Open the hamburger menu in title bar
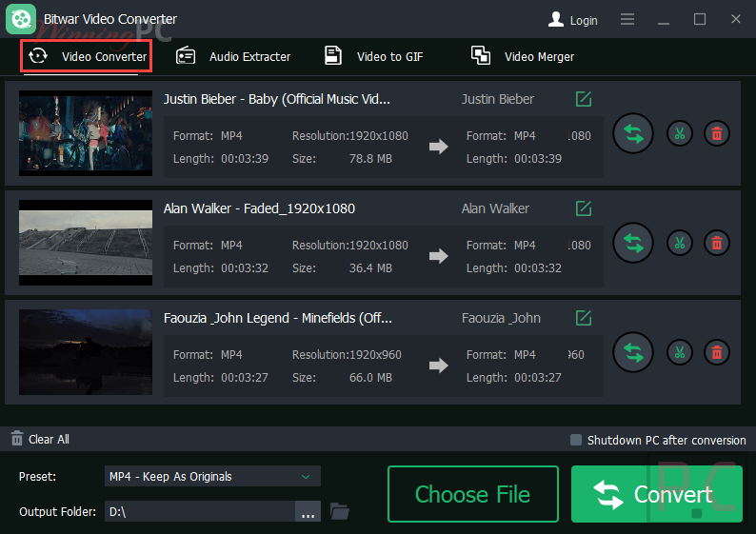 pos(627,19)
